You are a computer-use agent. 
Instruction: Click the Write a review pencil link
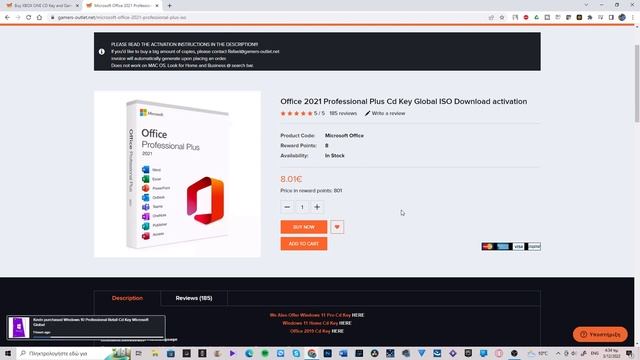(385, 113)
